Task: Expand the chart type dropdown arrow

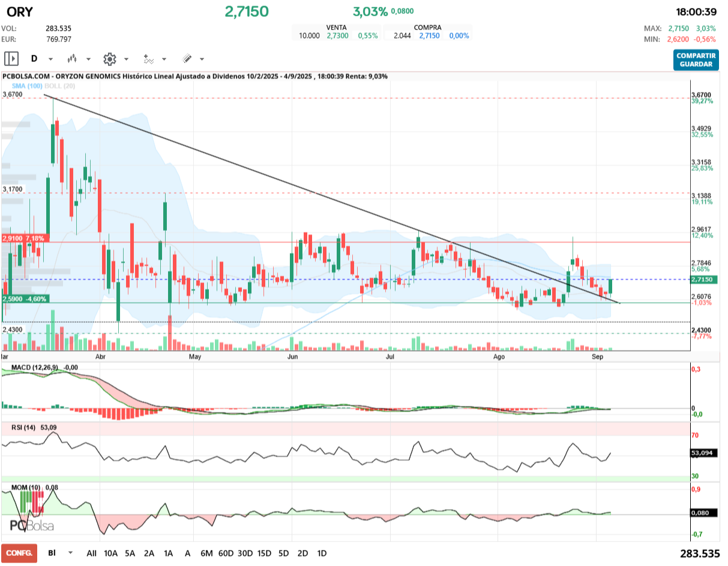Action: pyautogui.click(x=88, y=59)
